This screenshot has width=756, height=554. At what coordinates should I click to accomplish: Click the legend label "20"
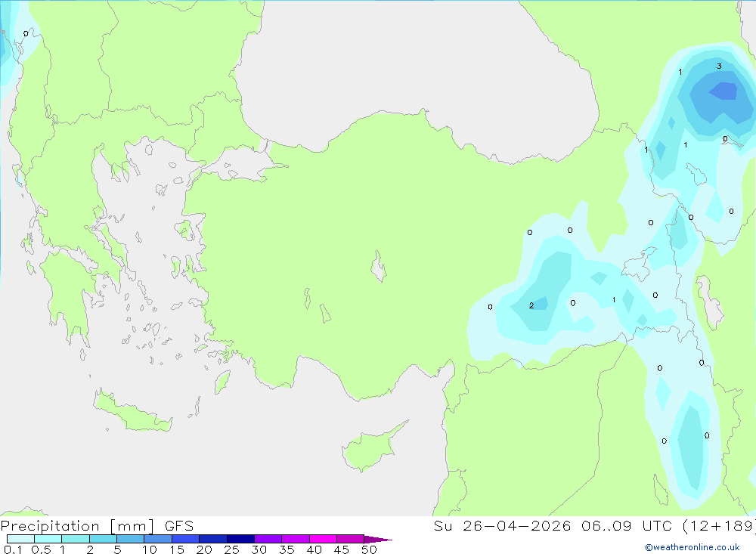(x=204, y=549)
